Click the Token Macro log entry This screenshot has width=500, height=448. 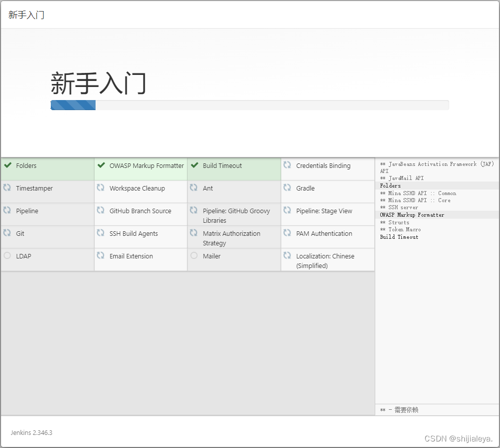click(400, 229)
